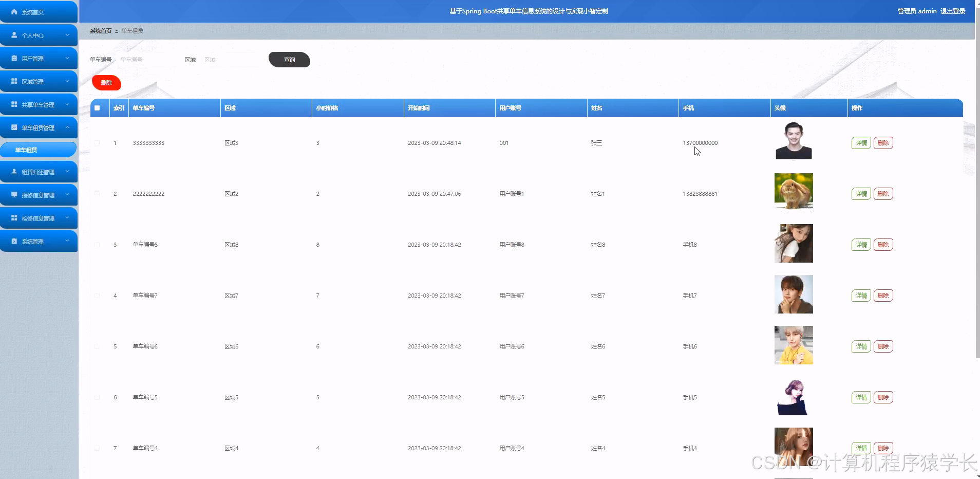This screenshot has height=479, width=980.
Task: Click 退出登录 to log out
Action: pos(953,11)
